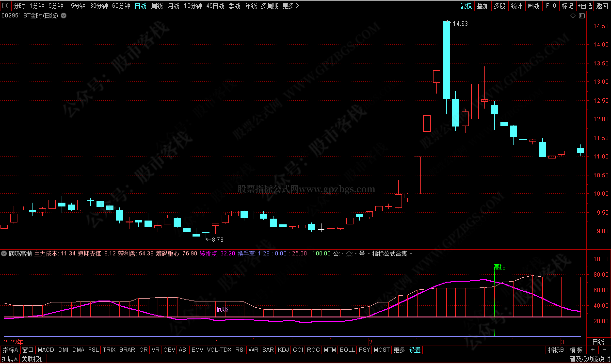Click the sidebar toggle icon at top-left
Screen dimensions: 611x364
point(5,5)
